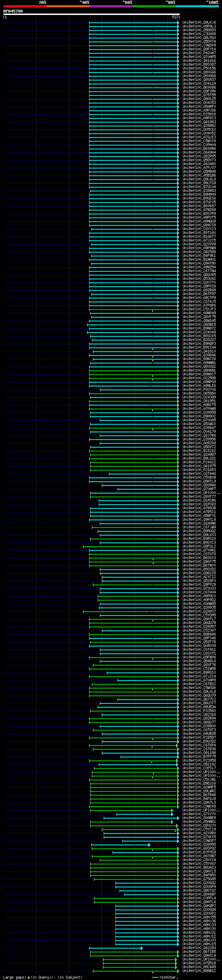Select UniRef100_P24422 label

pyautogui.click(x=199, y=462)
